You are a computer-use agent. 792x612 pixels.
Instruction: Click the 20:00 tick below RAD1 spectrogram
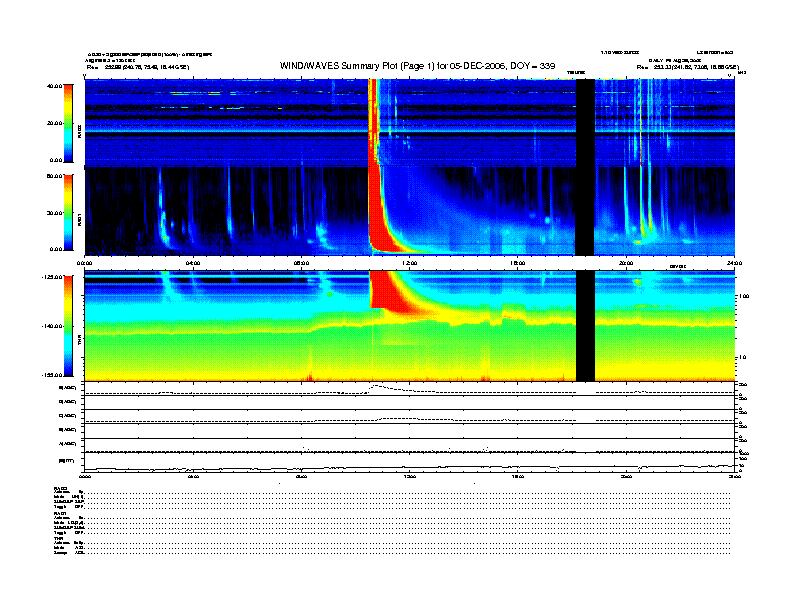coord(626,263)
